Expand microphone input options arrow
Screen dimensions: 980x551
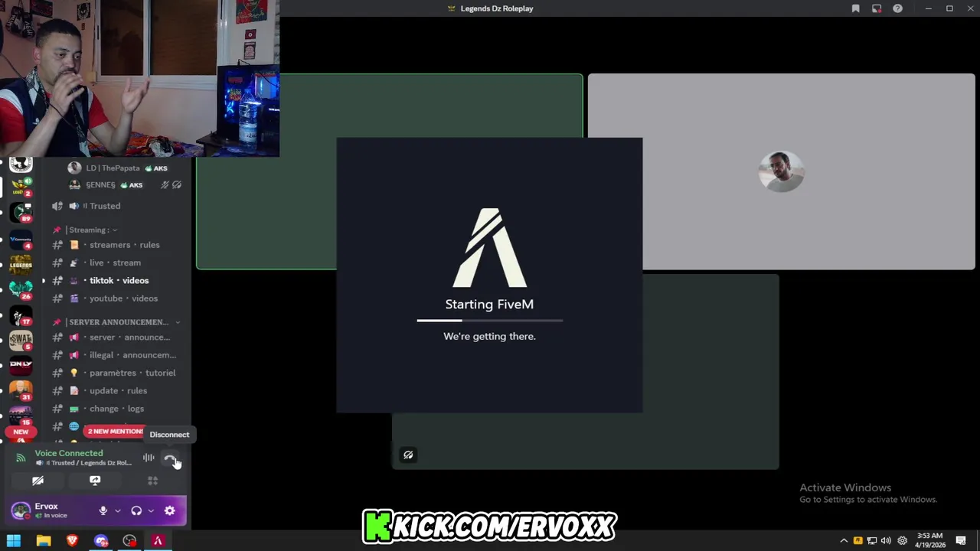[117, 510]
